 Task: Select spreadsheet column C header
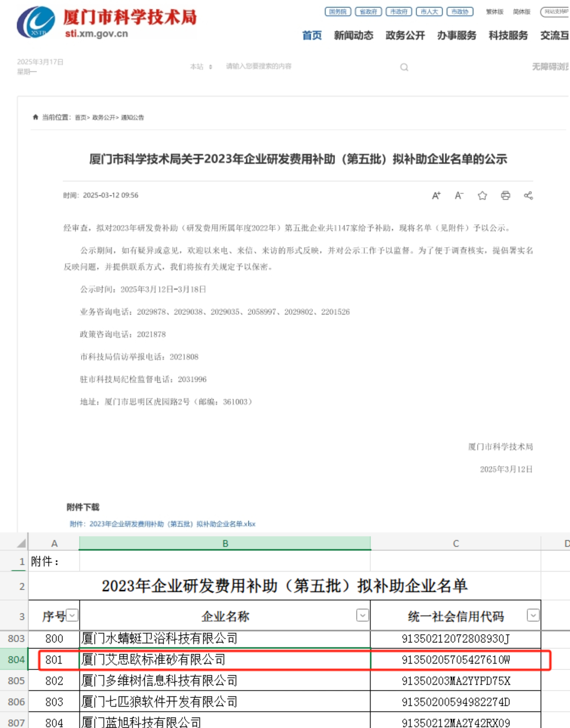click(456, 543)
